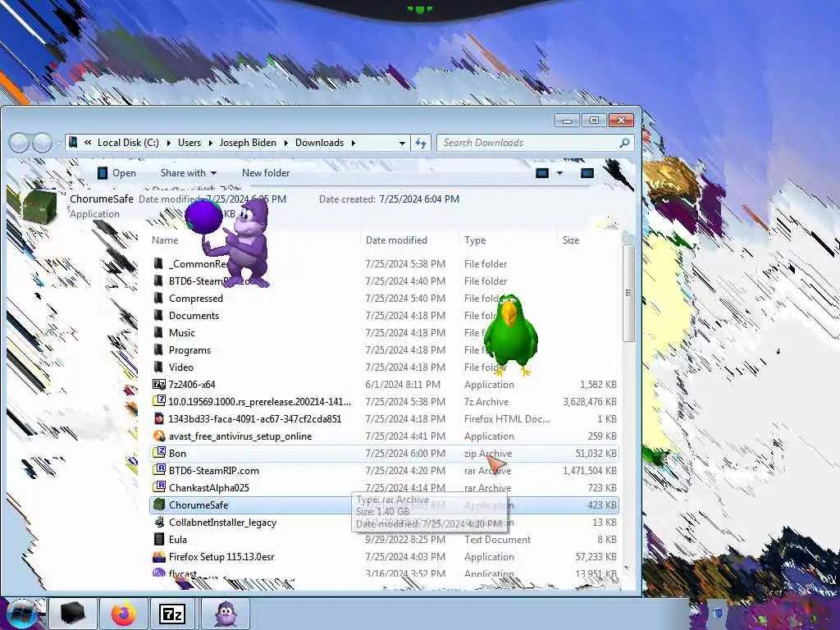Select the BTD6-SteamRIP.com rar archive icon
The image size is (840, 630).
point(159,470)
